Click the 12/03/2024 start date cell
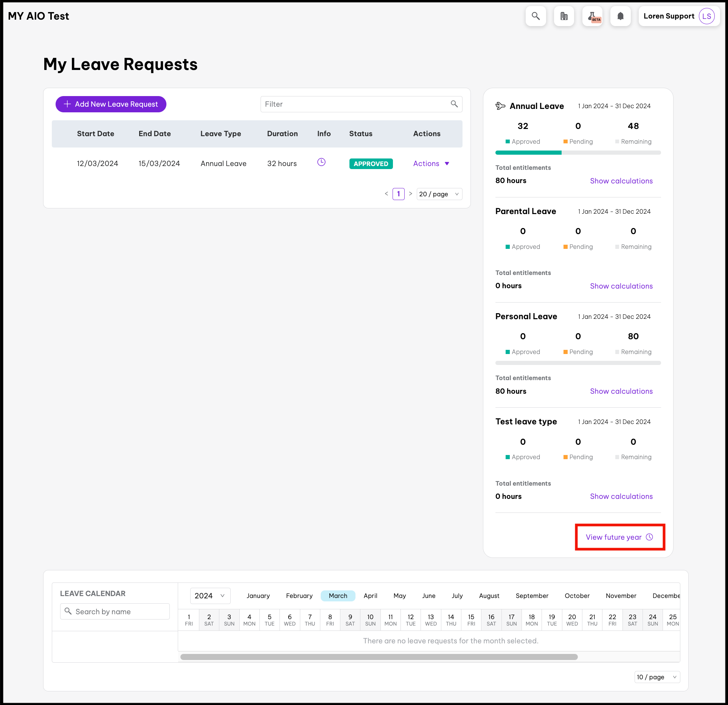 (97, 163)
